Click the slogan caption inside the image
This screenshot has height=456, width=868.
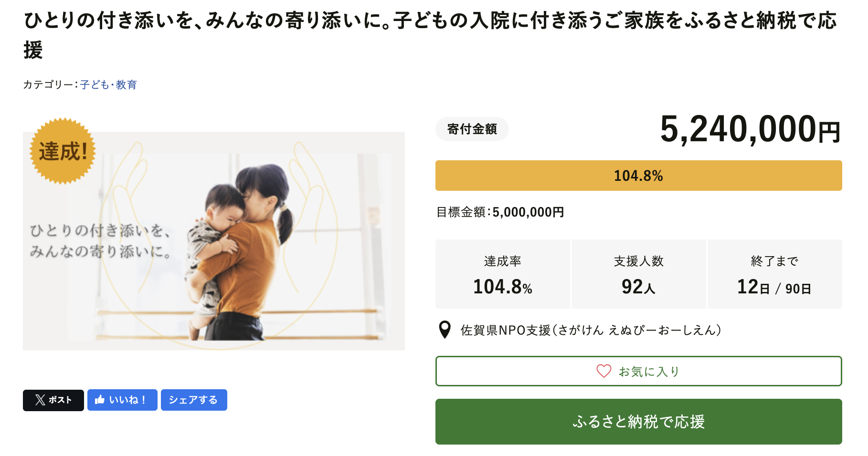pos(100,241)
